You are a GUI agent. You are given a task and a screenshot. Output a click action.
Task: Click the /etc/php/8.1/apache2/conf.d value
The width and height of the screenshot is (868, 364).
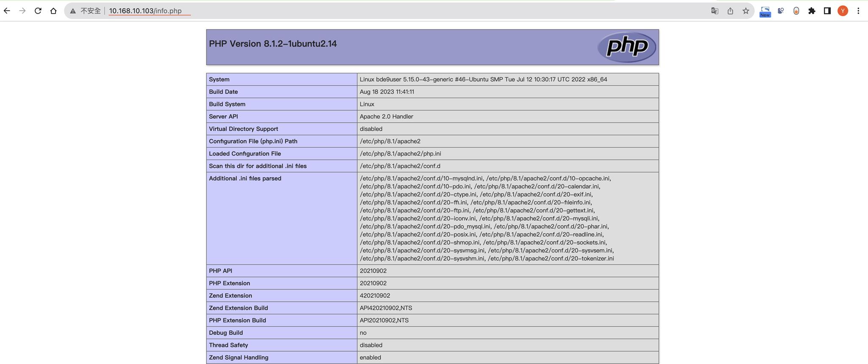(400, 166)
